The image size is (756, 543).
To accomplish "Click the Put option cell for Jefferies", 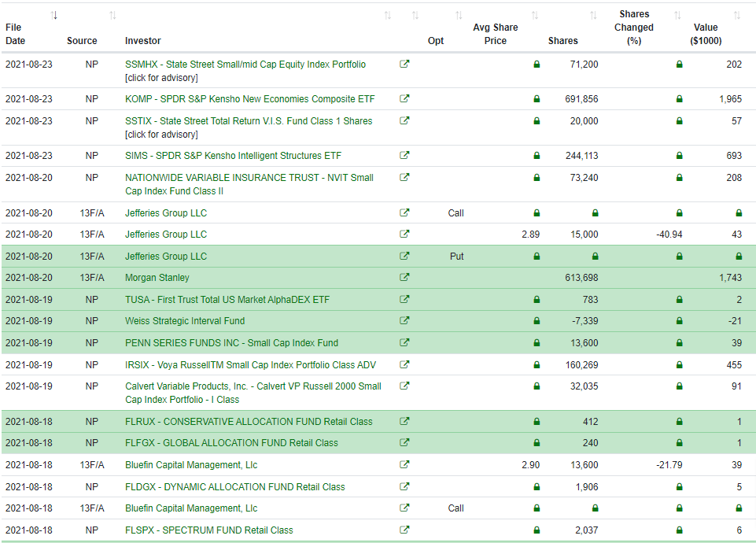I will pos(456,256).
